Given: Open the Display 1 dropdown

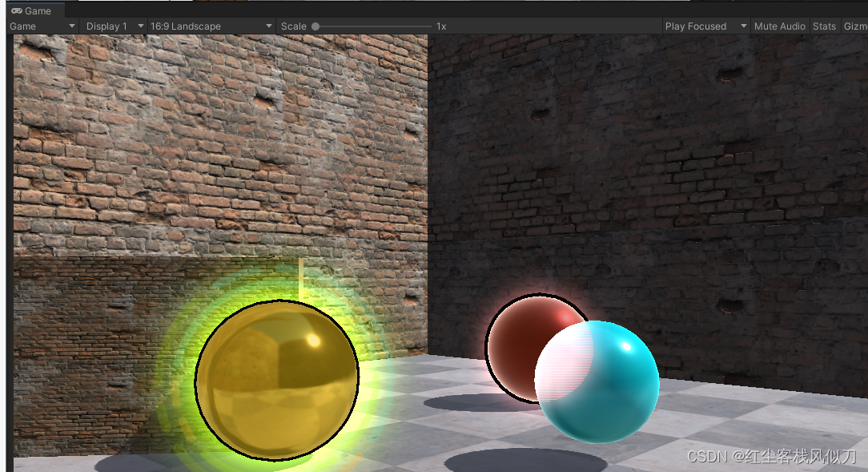Looking at the screenshot, I should coord(114,26).
